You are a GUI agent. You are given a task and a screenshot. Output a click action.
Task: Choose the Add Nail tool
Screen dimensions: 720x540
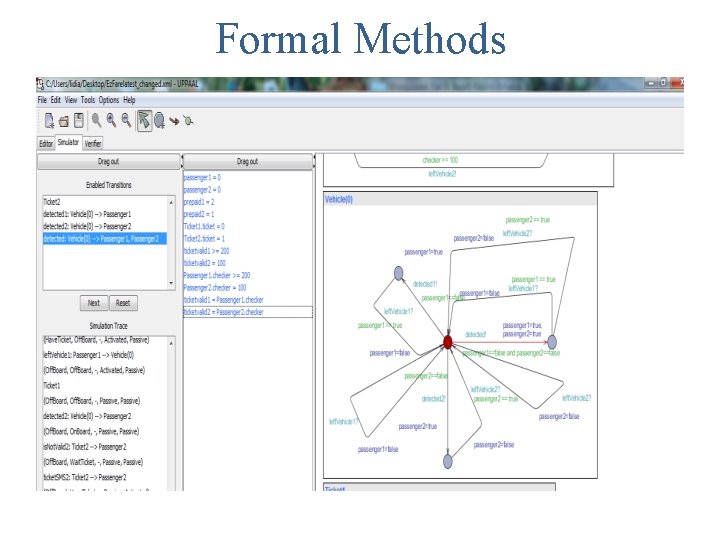[188, 121]
